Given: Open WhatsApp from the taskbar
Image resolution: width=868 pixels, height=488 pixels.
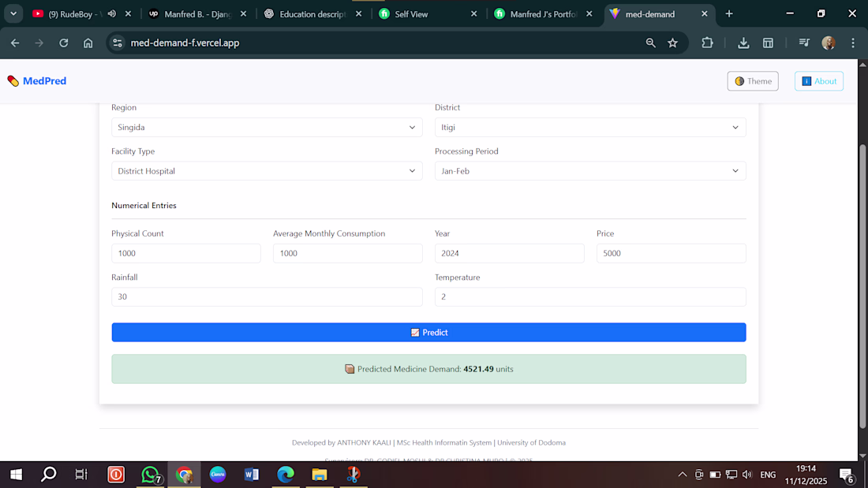Looking at the screenshot, I should [150, 475].
